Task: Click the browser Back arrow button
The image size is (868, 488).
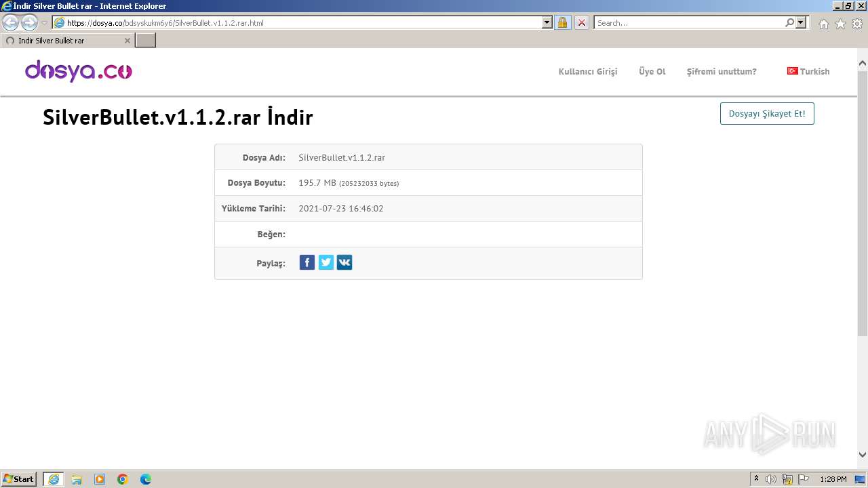Action: coord(12,22)
